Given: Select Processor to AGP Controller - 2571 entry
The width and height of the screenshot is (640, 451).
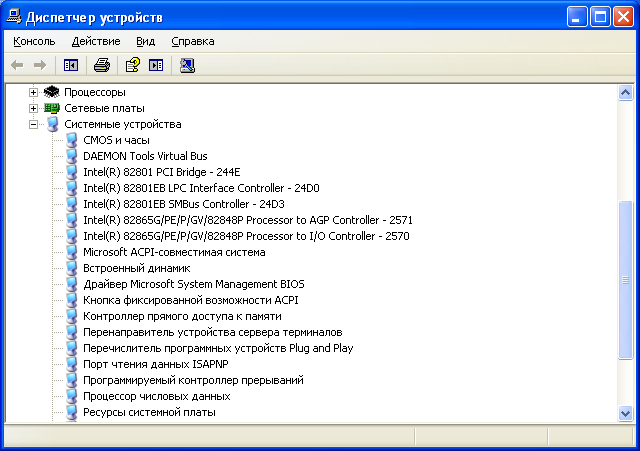Looking at the screenshot, I should tap(248, 220).
